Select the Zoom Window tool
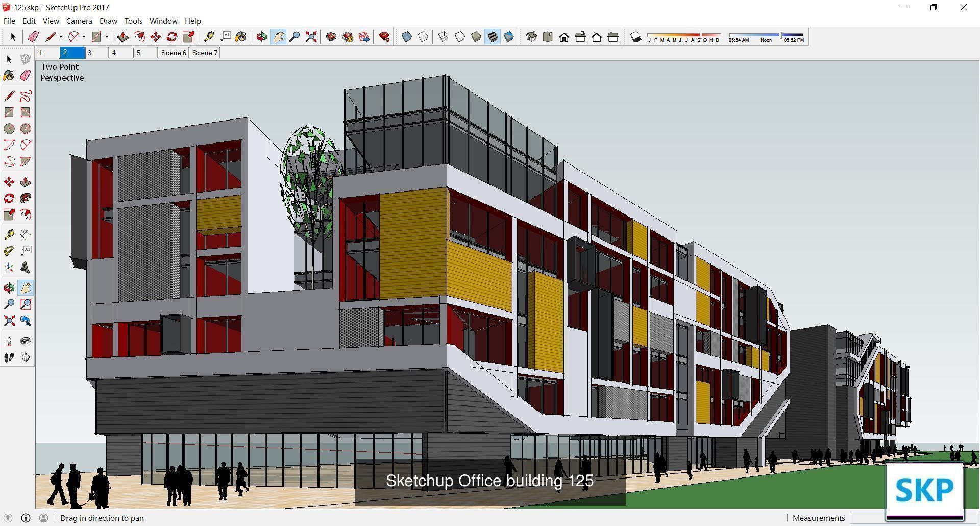The height and width of the screenshot is (526, 980). pyautogui.click(x=26, y=304)
